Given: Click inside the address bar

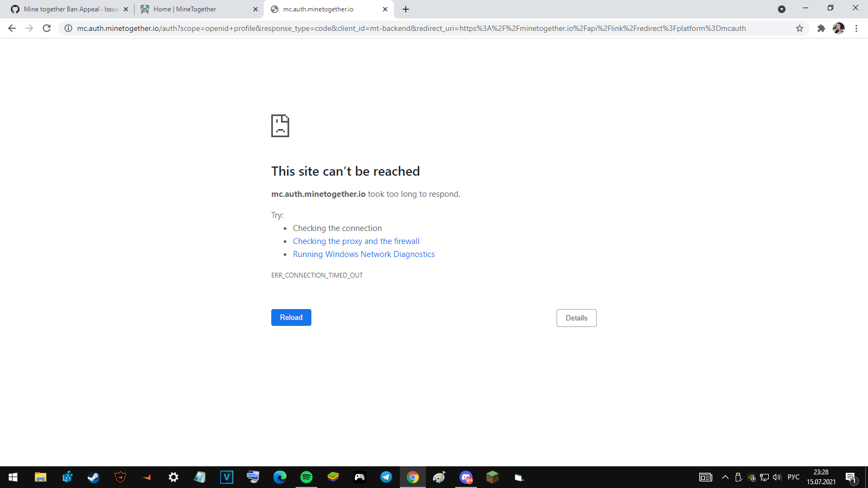Looking at the screenshot, I should point(380,28).
